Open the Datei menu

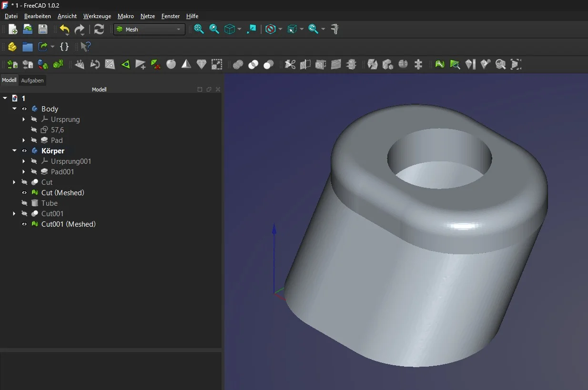pos(11,16)
